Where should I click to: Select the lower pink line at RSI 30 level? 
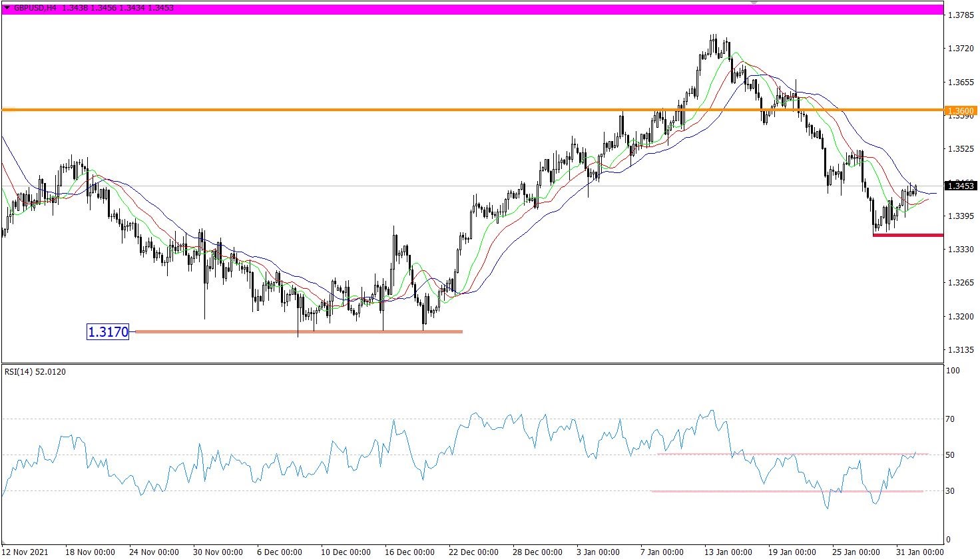coord(787,491)
